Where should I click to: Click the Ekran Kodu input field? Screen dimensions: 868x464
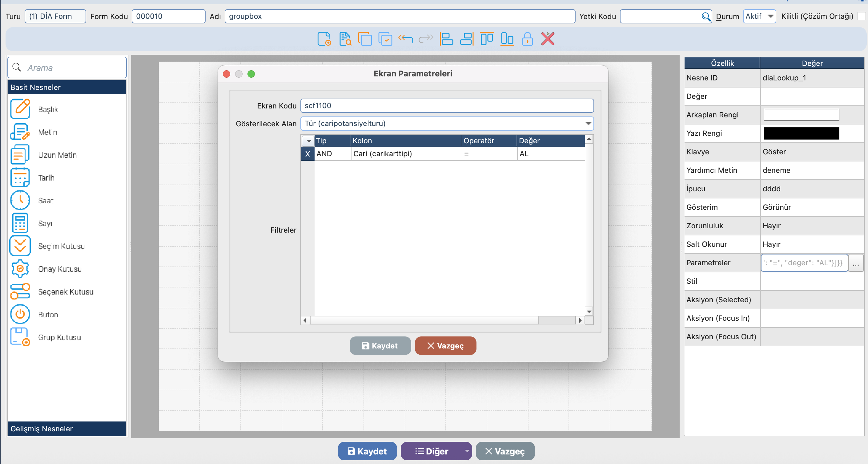pyautogui.click(x=447, y=106)
